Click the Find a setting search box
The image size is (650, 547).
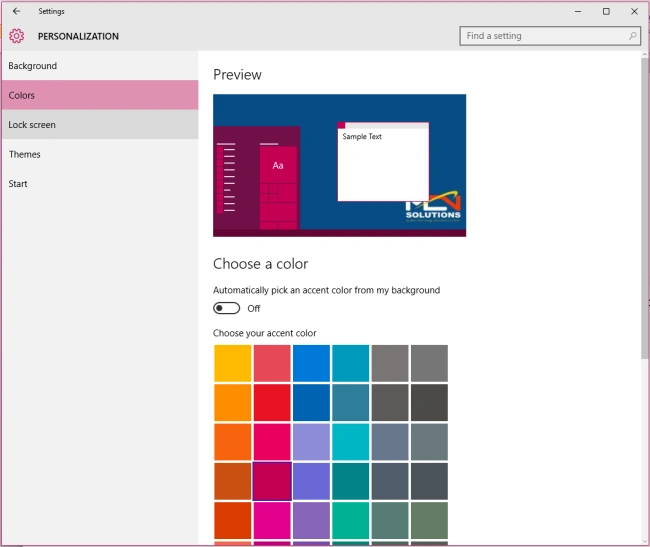[550, 36]
